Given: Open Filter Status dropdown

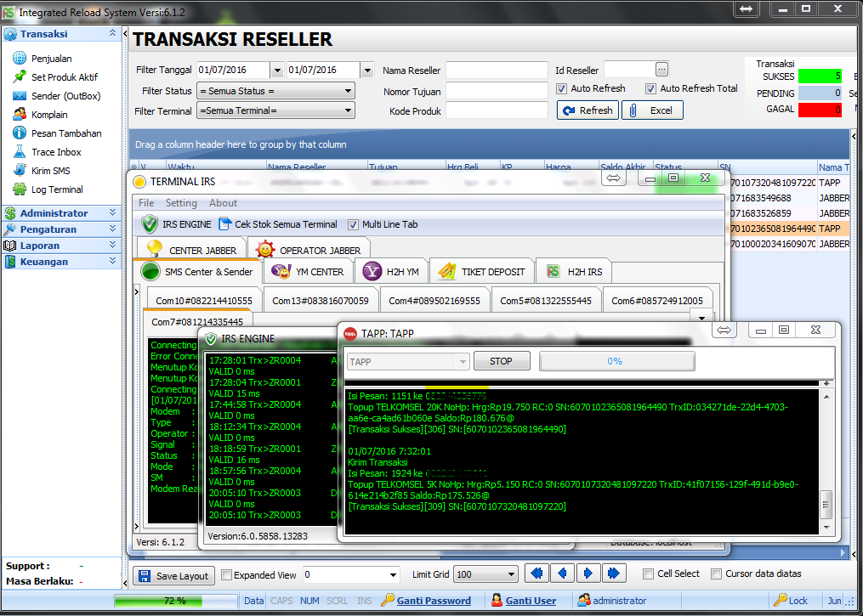Looking at the screenshot, I should coord(348,91).
